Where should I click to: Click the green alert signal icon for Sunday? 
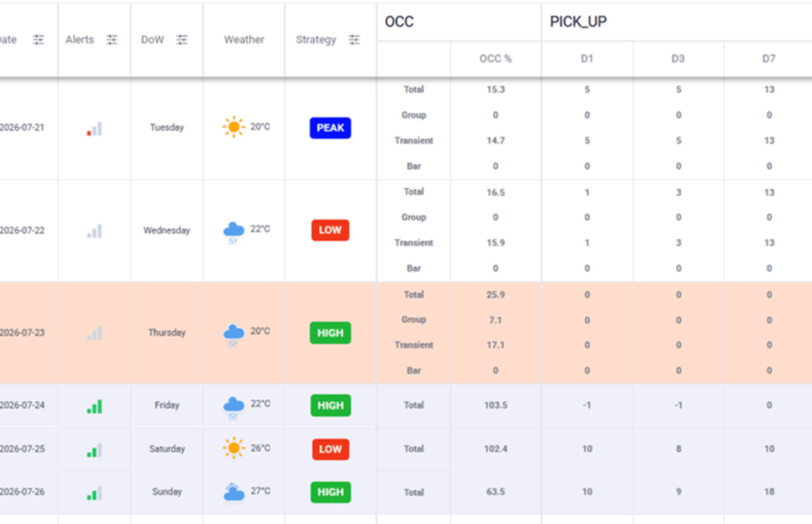94,493
